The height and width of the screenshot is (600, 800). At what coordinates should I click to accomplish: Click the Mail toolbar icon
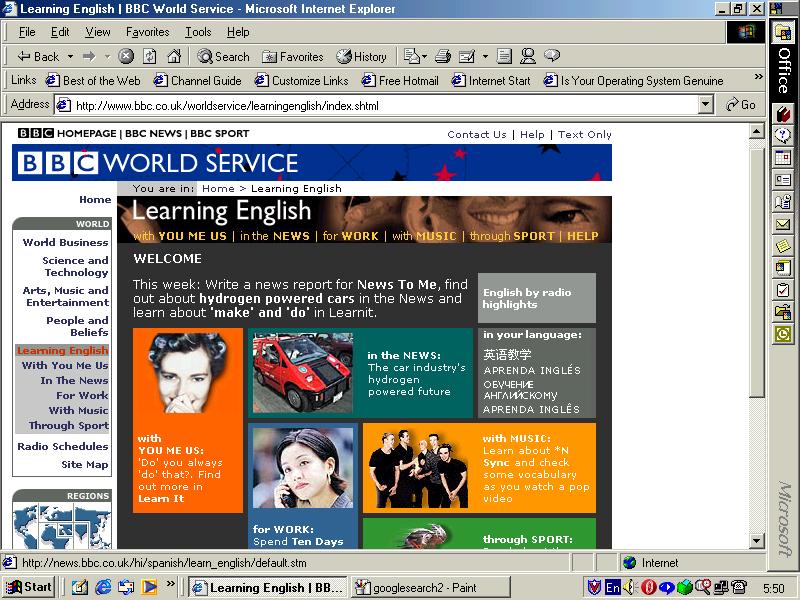click(x=411, y=56)
